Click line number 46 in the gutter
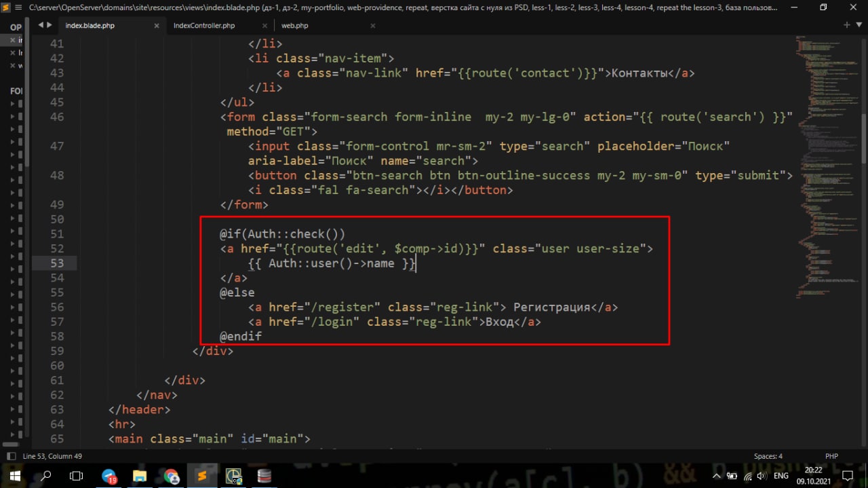 point(56,117)
